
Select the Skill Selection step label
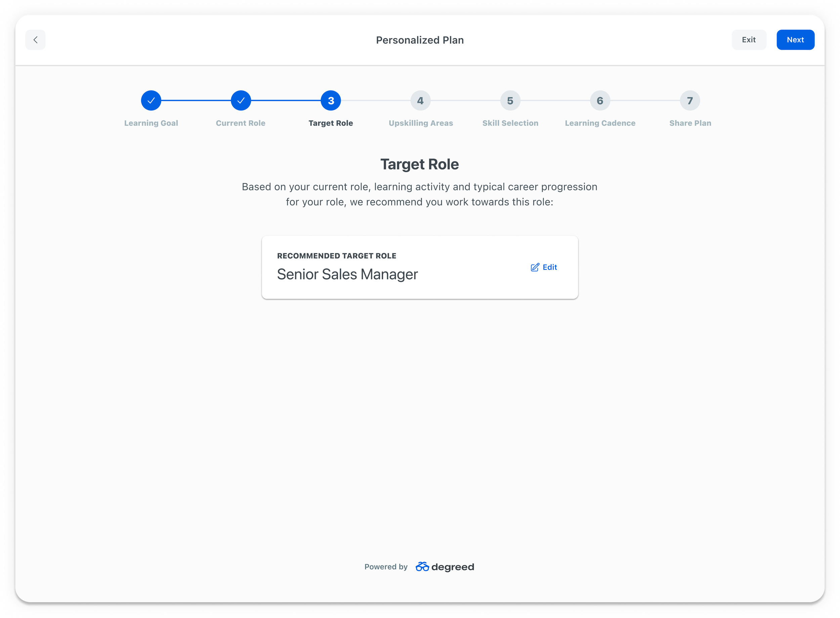[510, 123]
